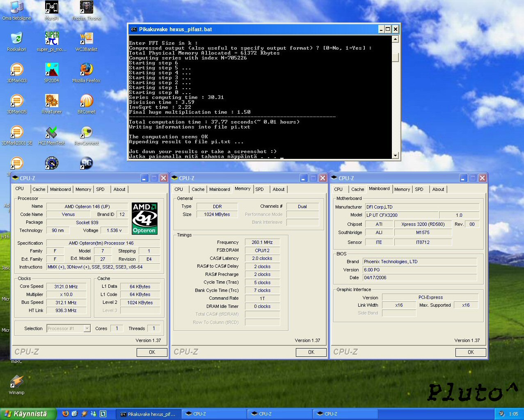
Task: Open the clock-with-lightning desktop shortcut
Action: coord(52,163)
